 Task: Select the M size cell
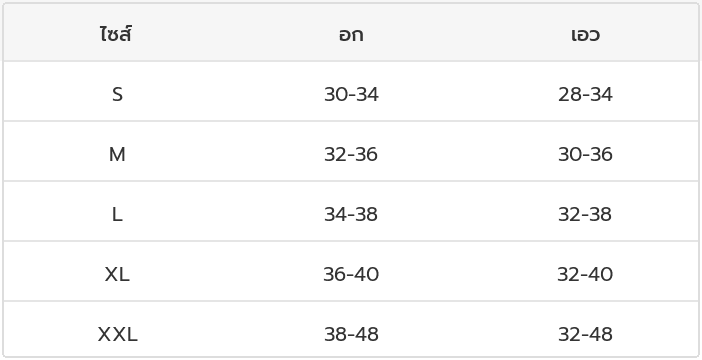coord(117,154)
